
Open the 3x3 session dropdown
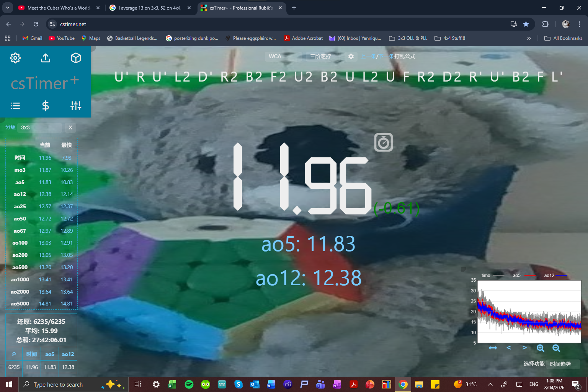coord(40,127)
